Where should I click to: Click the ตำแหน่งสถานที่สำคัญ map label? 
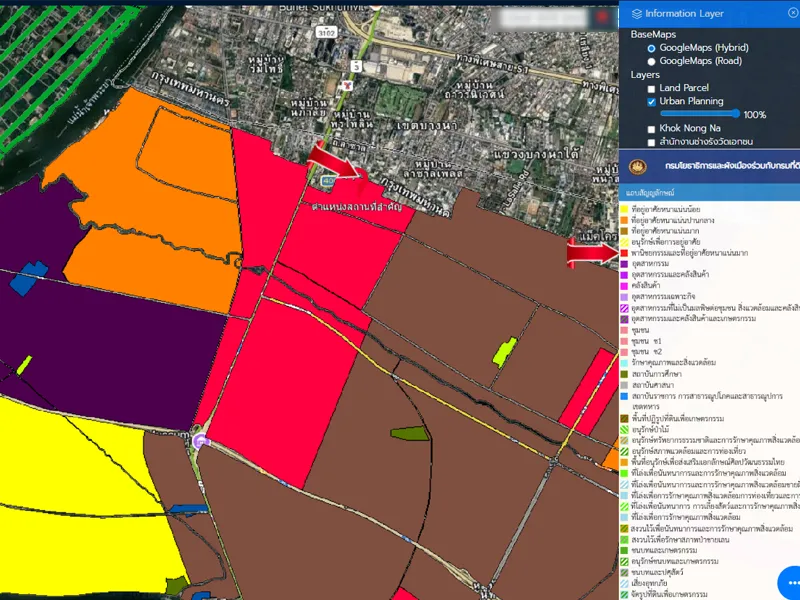click(x=355, y=207)
